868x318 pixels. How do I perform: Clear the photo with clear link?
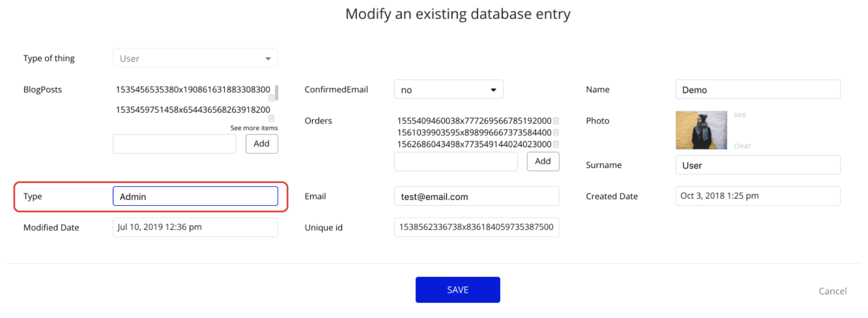[742, 146]
